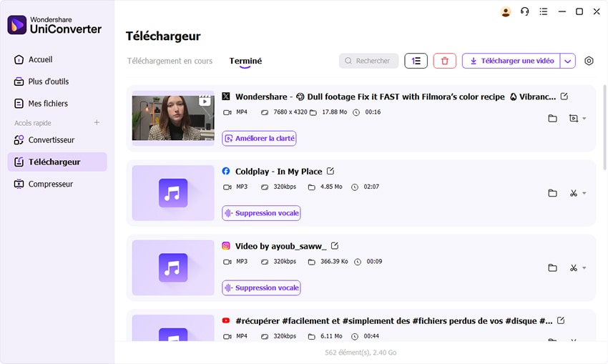Click the '17.88 Mo' file size
Image resolution: width=608 pixels, height=364 pixels.
[334, 112]
